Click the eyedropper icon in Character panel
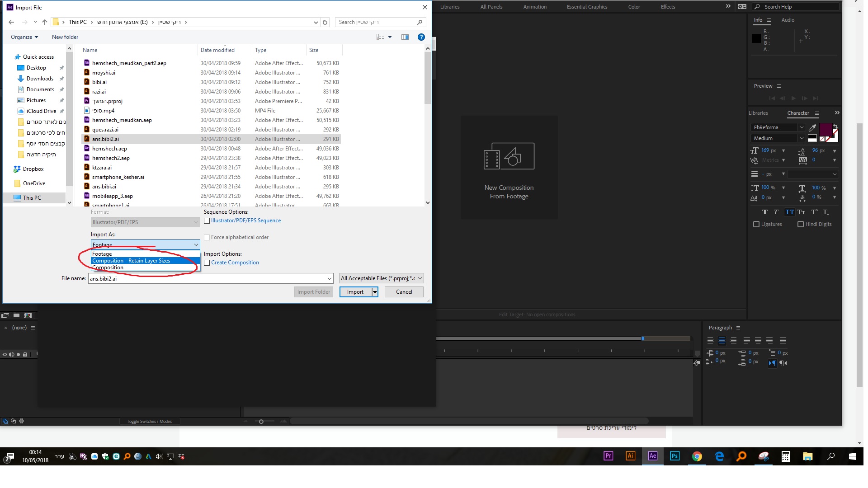Viewport: 868px width, 488px height. (x=812, y=128)
